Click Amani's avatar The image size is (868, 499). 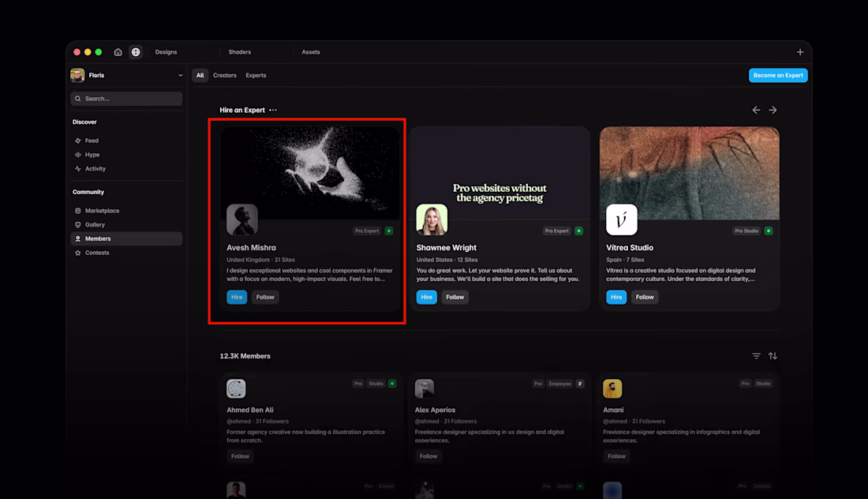[x=612, y=388]
